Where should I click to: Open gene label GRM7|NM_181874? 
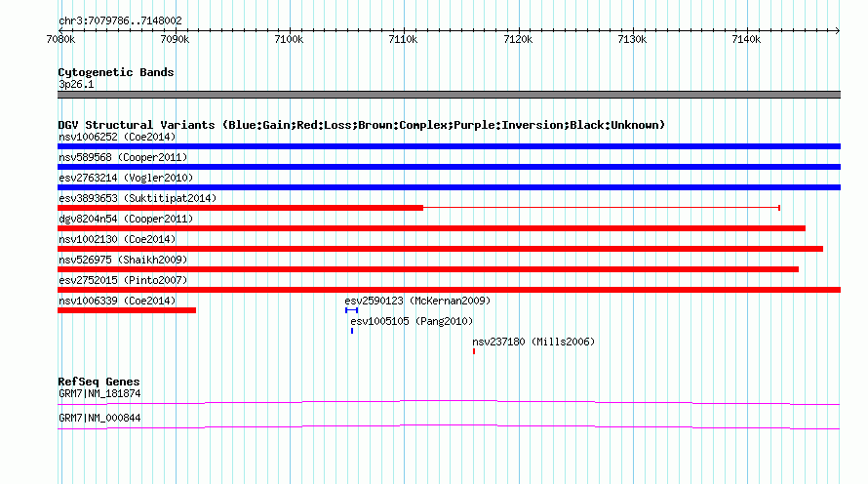pyautogui.click(x=99, y=393)
